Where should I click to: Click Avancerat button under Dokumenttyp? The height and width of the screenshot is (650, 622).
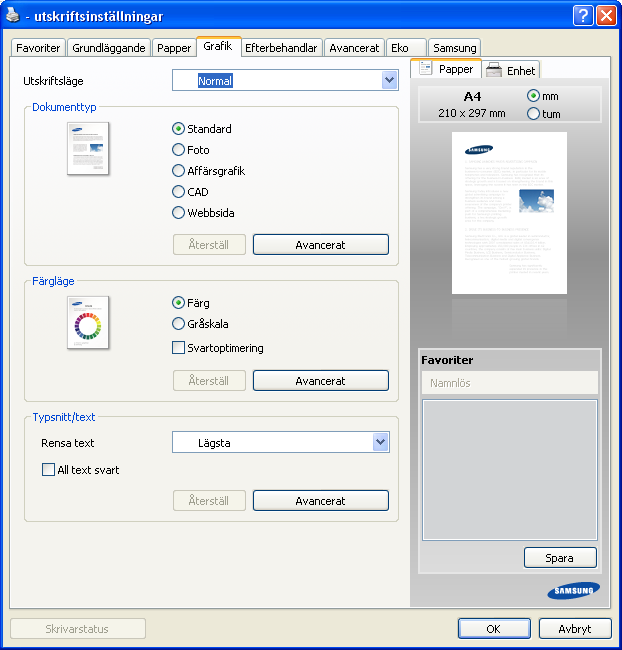coord(320,245)
